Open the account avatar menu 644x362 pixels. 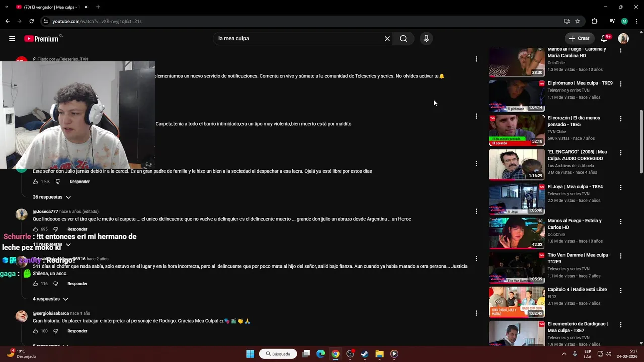point(623,38)
